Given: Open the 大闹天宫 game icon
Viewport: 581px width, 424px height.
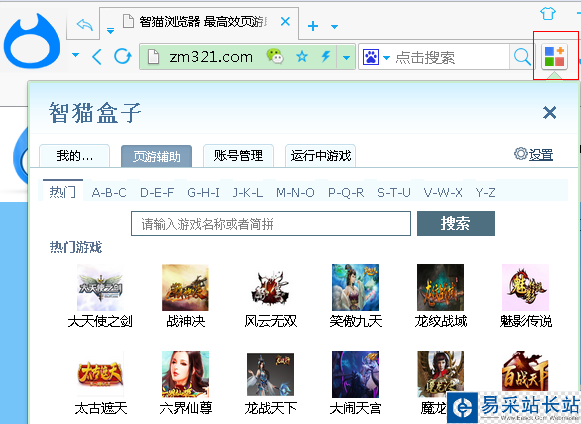Looking at the screenshot, I should pyautogui.click(x=355, y=374).
